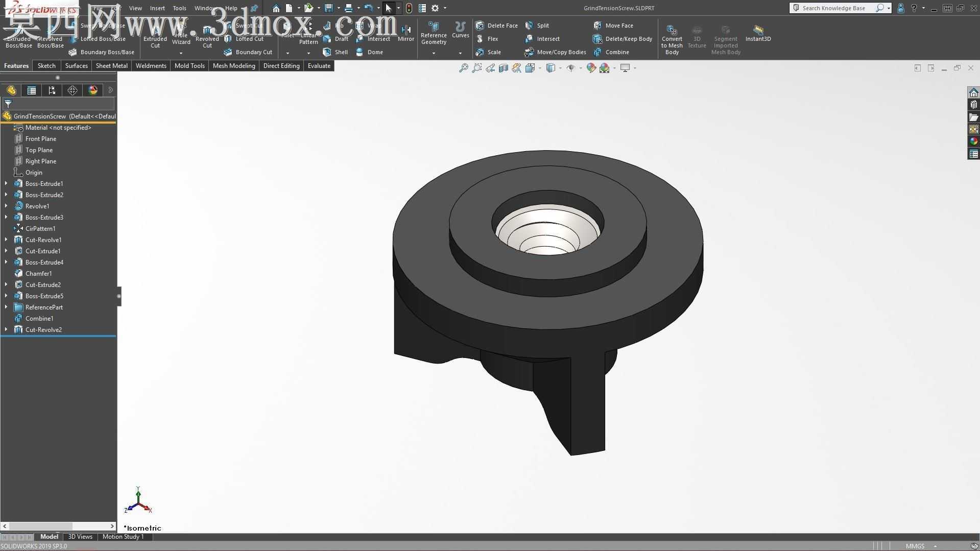This screenshot has width=980, height=551.
Task: Open the Design Library task pane
Action: tap(973, 105)
